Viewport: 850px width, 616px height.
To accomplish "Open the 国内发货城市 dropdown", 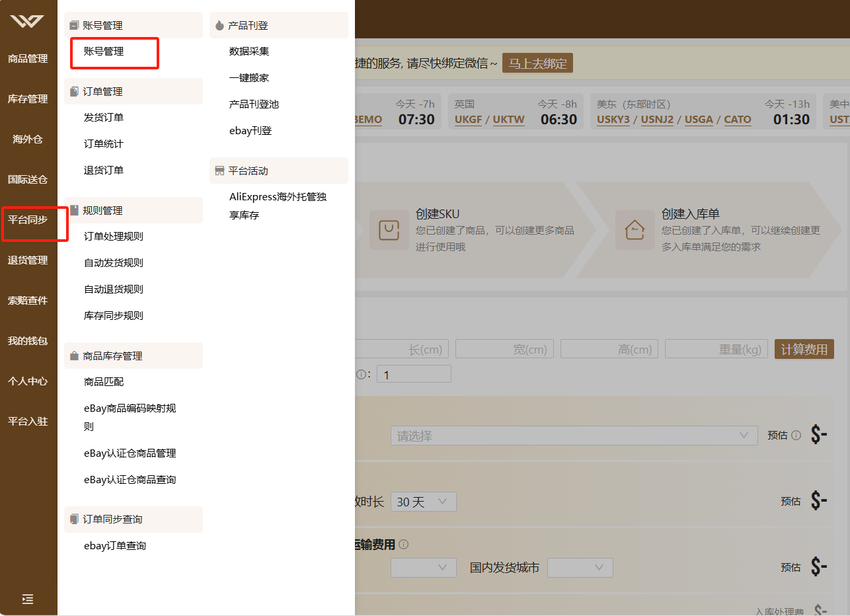I will pos(580,568).
